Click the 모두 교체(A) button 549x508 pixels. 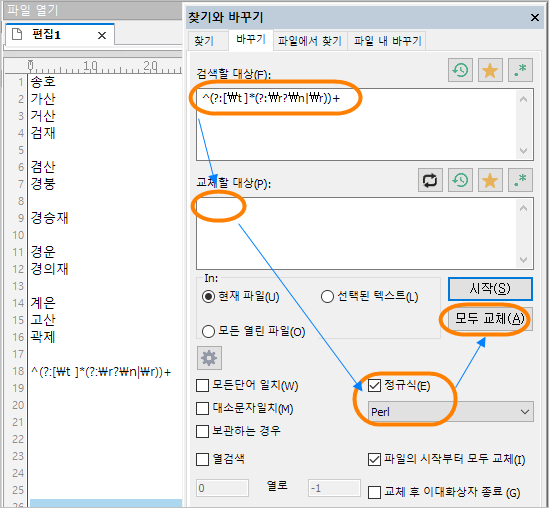[x=490, y=319]
